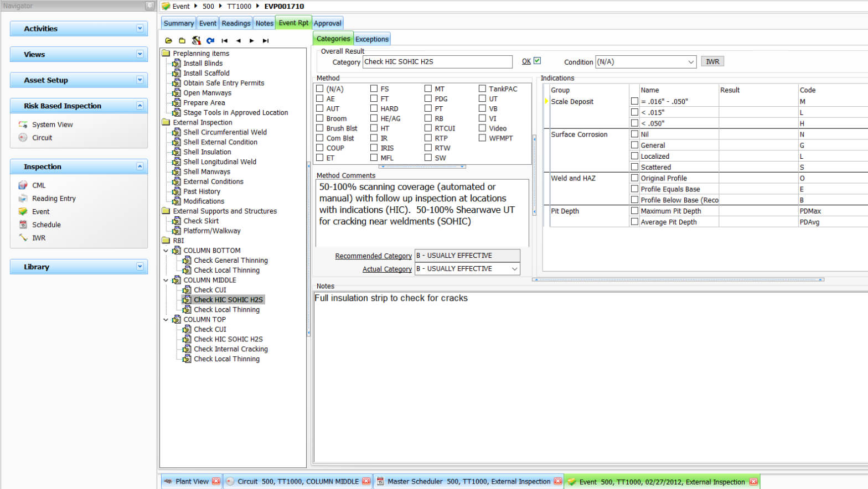The image size is (868, 489).
Task: Click the IWR button
Action: [712, 61]
